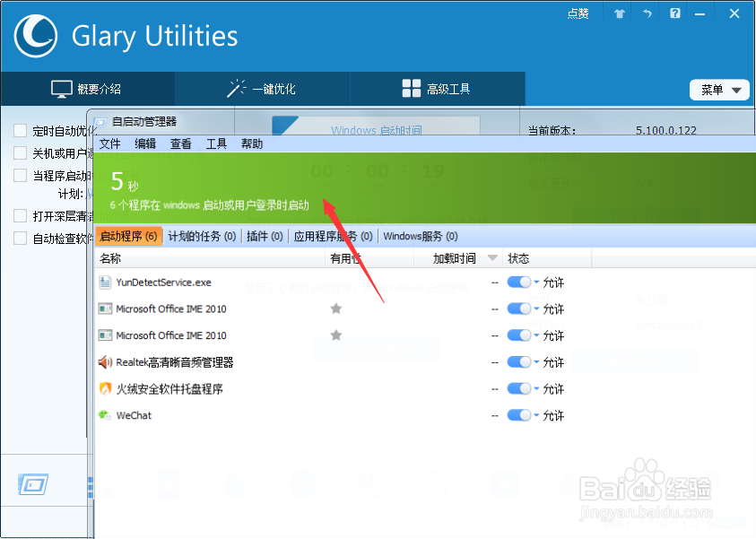Open the help question mark icon
The height and width of the screenshot is (539, 756).
[675, 13]
